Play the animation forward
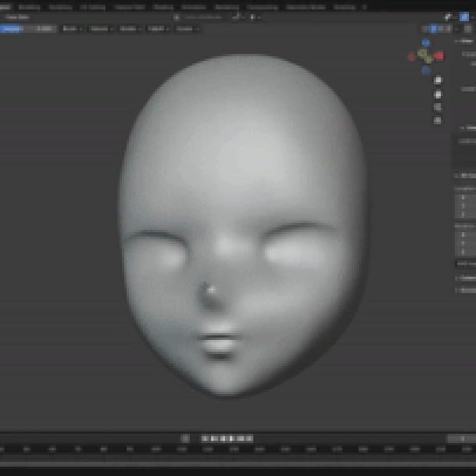Image resolution: width=476 pixels, height=476 pixels. click(x=231, y=438)
